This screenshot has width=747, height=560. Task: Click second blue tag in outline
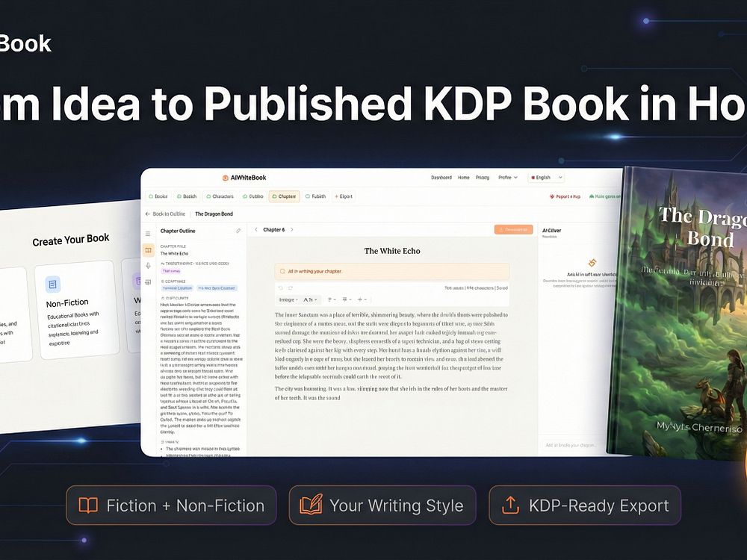tap(217, 288)
